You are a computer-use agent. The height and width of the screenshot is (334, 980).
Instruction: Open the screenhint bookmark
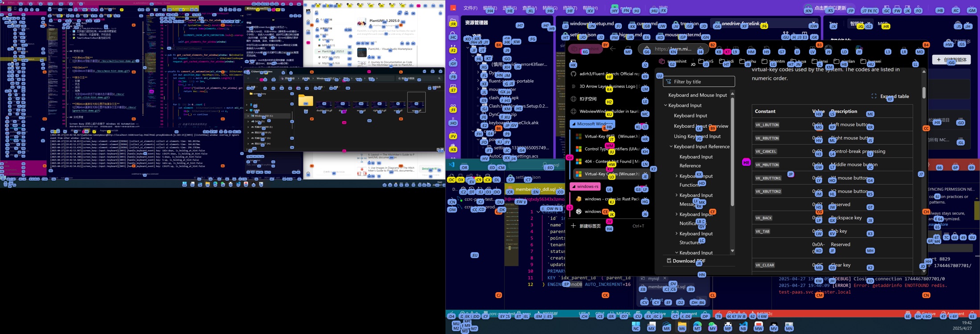pos(673,61)
